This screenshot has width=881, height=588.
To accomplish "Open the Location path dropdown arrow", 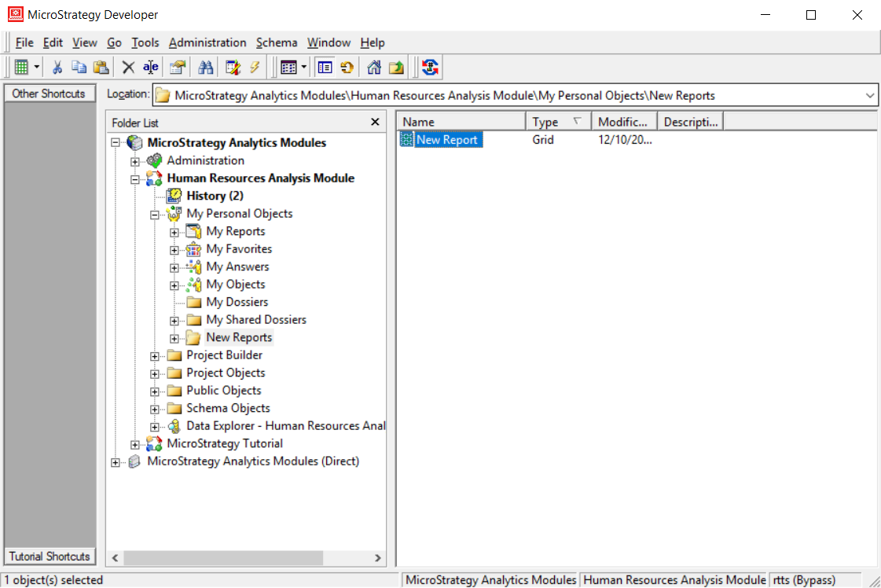I will click(870, 96).
